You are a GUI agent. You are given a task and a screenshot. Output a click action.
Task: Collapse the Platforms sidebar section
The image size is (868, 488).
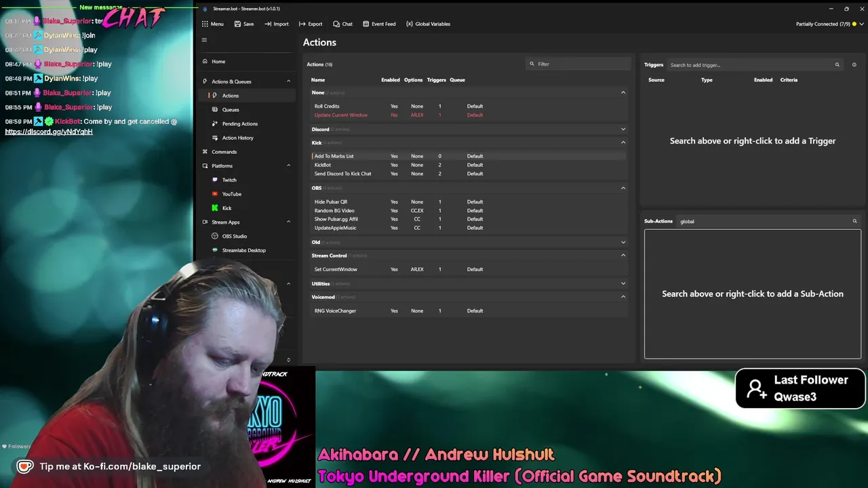288,166
